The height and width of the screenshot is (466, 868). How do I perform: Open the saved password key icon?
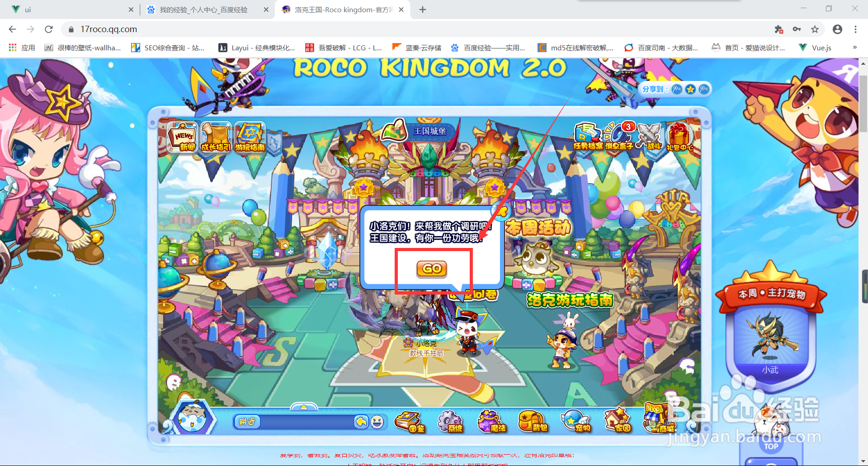[x=797, y=29]
